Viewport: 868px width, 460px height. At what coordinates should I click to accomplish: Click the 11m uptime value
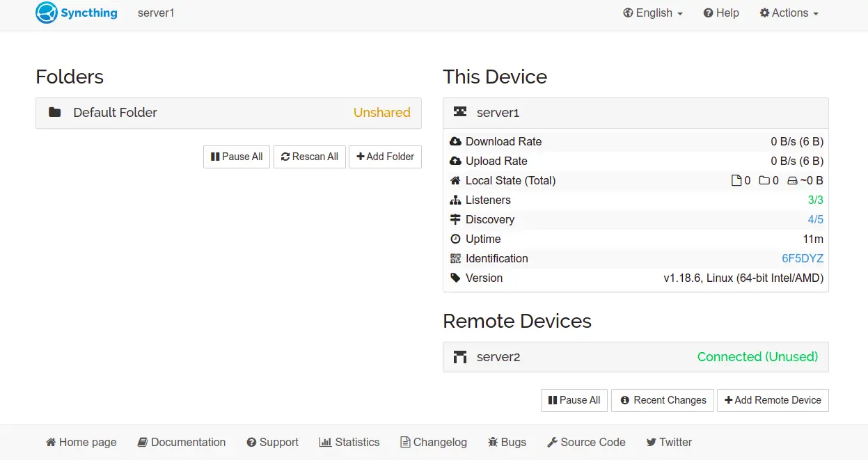click(813, 239)
